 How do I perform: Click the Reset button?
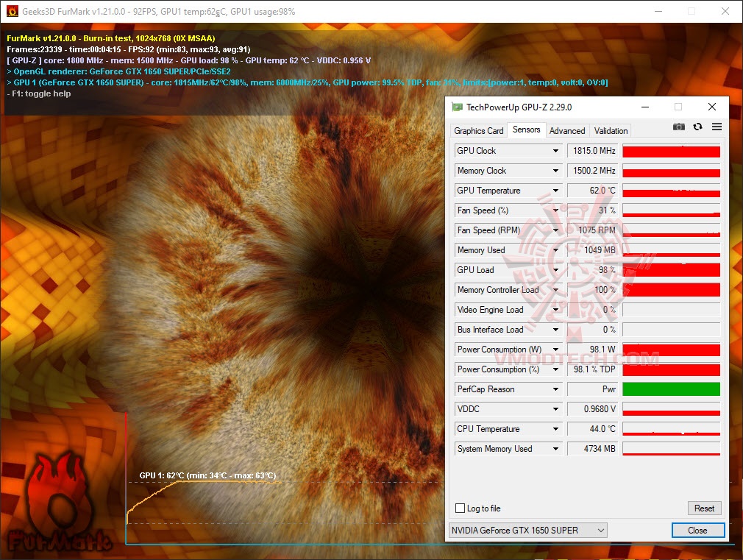point(704,508)
